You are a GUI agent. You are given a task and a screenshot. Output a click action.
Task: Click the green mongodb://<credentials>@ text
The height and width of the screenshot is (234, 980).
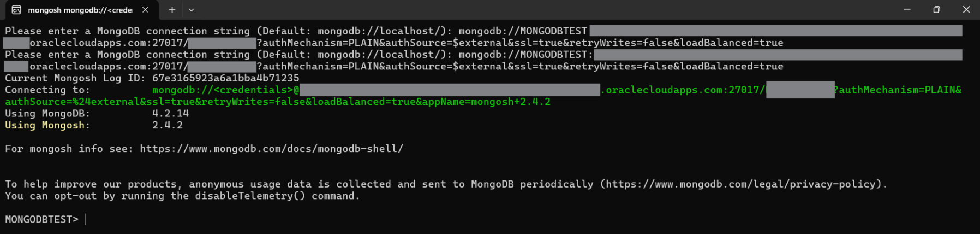(x=225, y=90)
